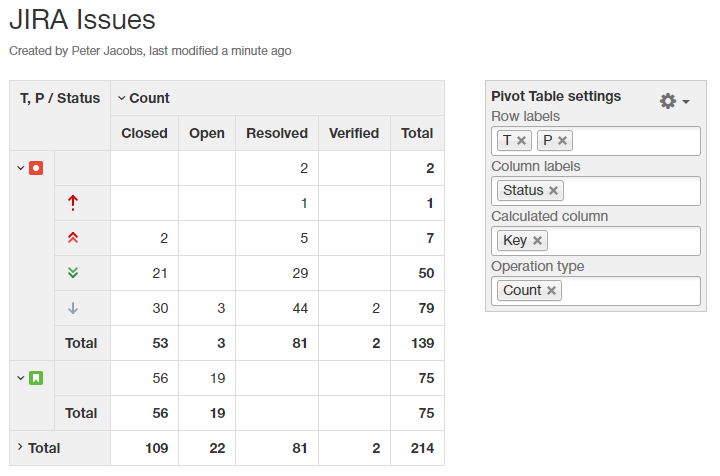This screenshot has width=720, height=476.
Task: Click the red Bug issue type icon
Action: point(36,168)
